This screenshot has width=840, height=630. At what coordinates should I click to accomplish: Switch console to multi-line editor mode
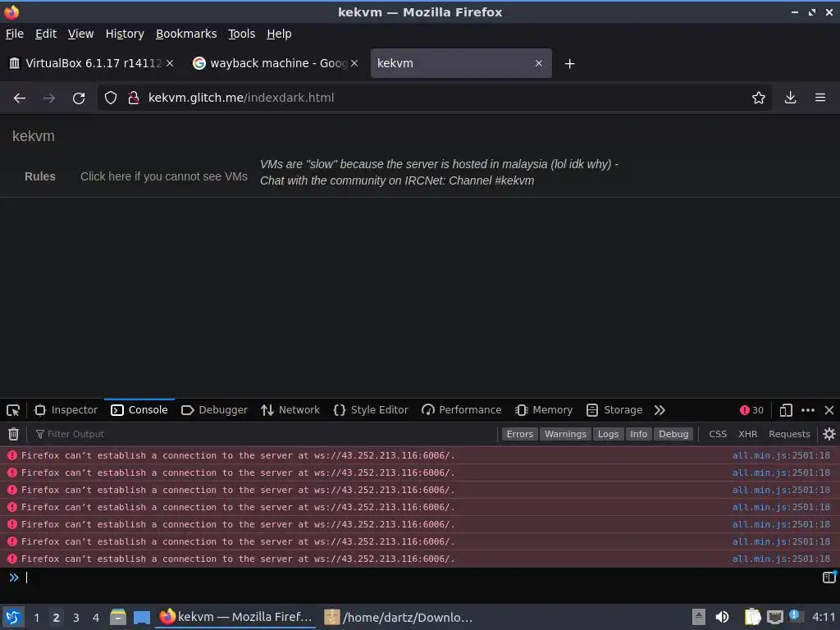tap(829, 577)
